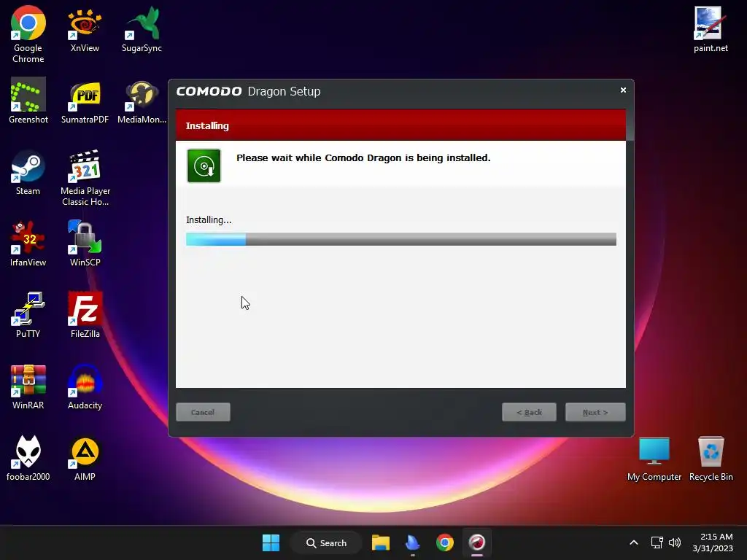Screen dimensions: 747x560
Task: Open the Google Chrome desktop shortcut
Action: pyautogui.click(x=28, y=34)
